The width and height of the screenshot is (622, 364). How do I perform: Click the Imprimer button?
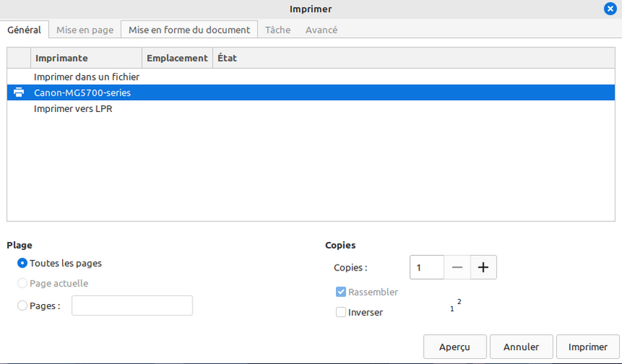pyautogui.click(x=588, y=347)
